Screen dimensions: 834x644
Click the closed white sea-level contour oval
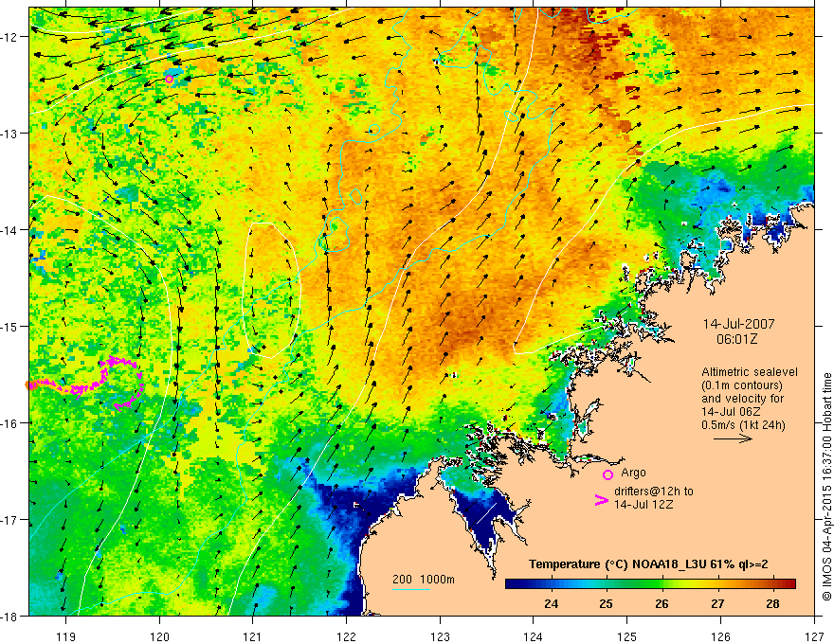[272, 290]
